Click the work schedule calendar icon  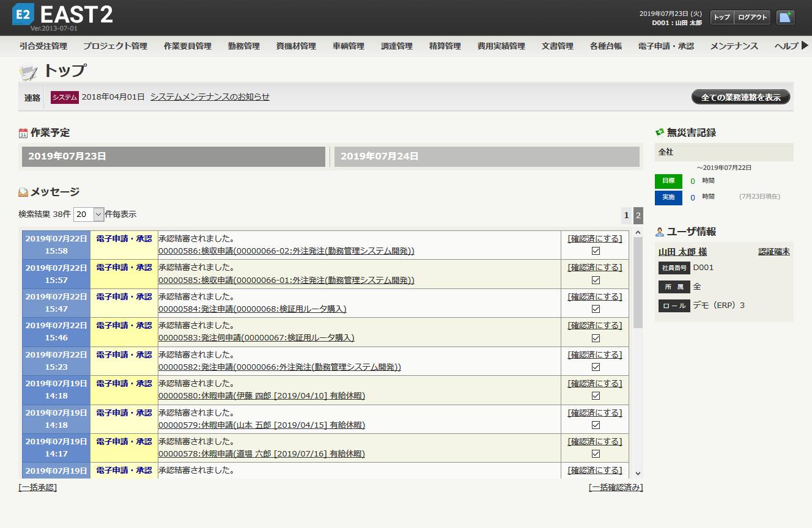(23, 133)
